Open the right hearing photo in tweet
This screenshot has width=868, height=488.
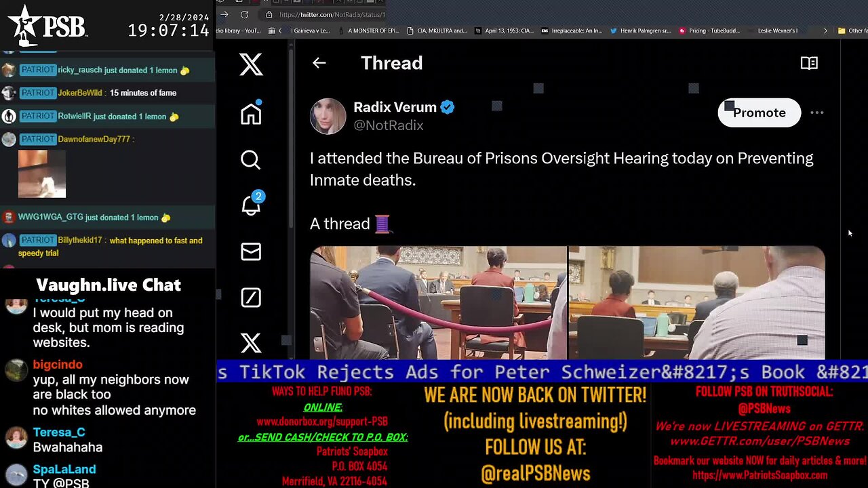[696, 303]
